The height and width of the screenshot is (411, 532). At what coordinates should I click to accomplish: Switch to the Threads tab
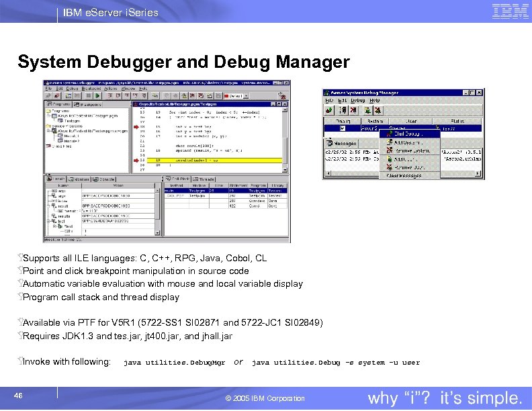click(x=204, y=179)
